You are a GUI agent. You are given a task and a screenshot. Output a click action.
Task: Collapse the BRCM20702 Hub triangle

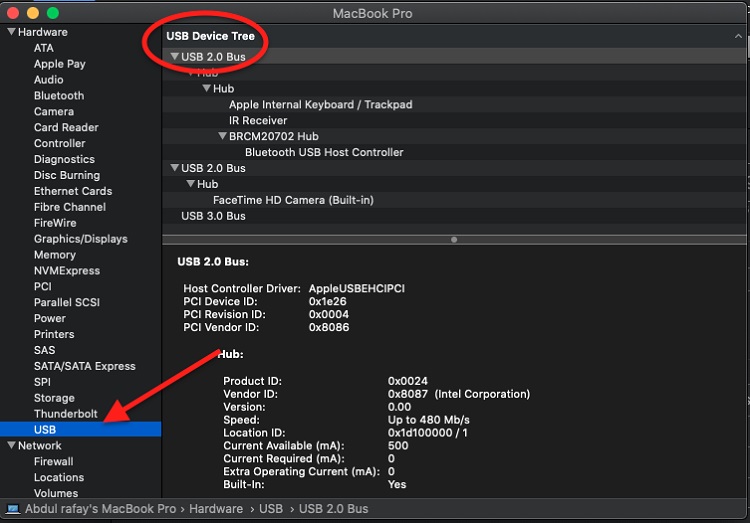point(222,136)
